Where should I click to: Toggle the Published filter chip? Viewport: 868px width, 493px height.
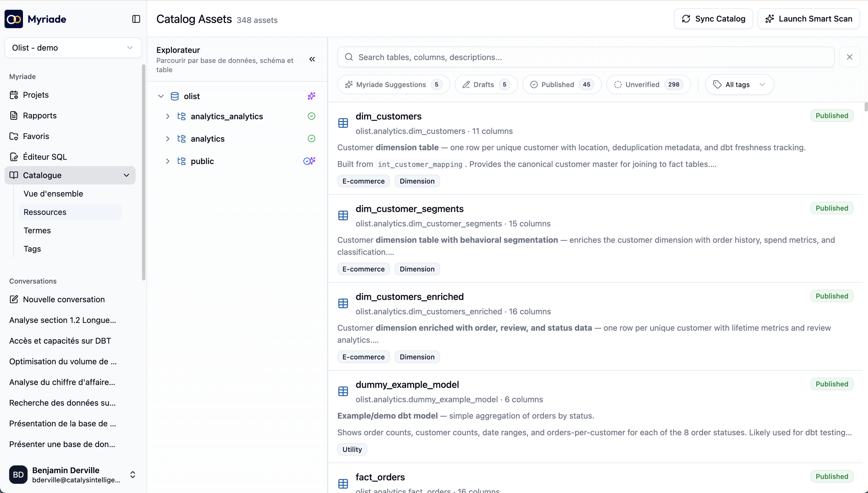click(x=562, y=85)
